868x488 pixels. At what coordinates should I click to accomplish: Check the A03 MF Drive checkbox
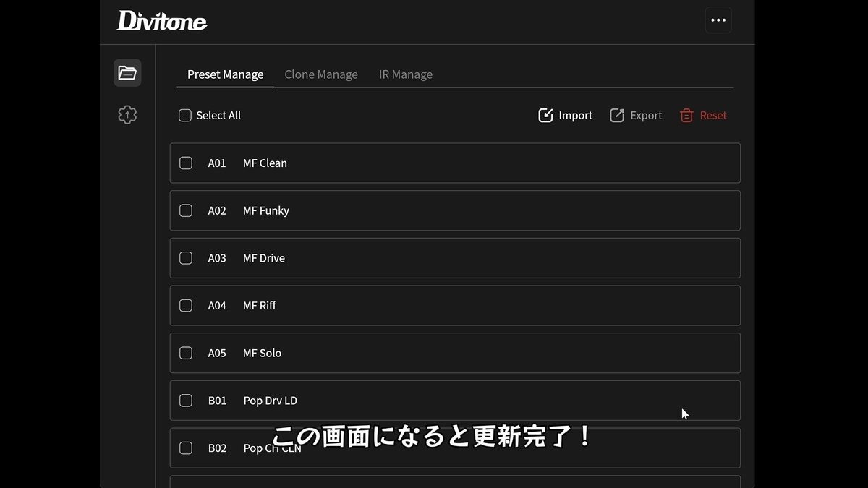pos(186,257)
